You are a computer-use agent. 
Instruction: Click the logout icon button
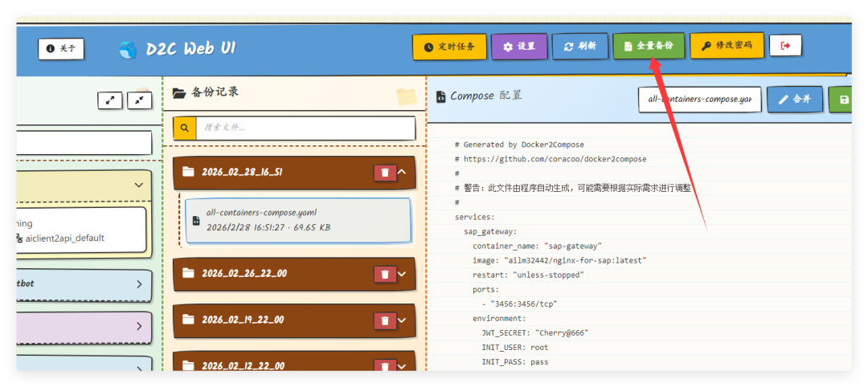click(785, 45)
